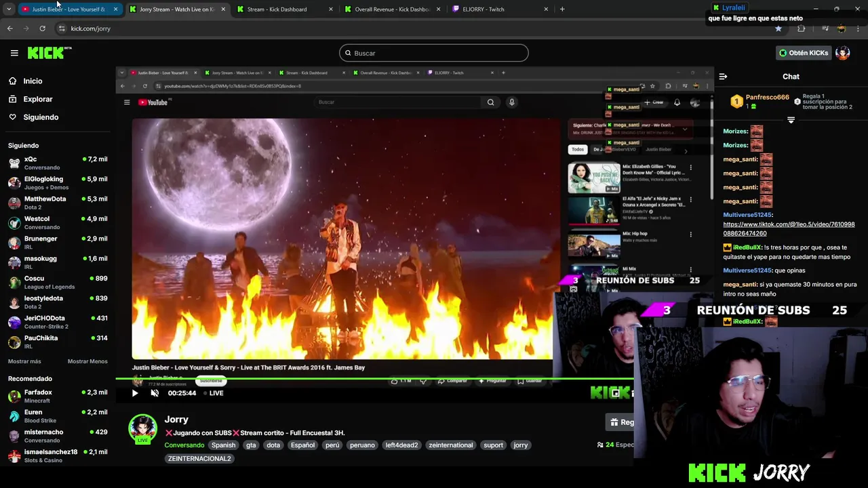
Task: Reload the kick.com/jorry page
Action: 42,28
